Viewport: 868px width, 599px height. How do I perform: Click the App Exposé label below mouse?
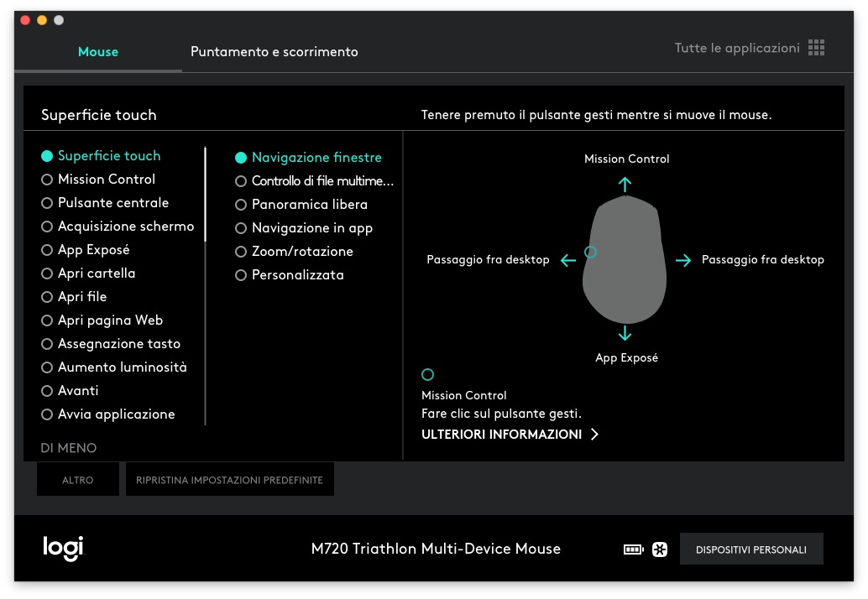tap(626, 358)
